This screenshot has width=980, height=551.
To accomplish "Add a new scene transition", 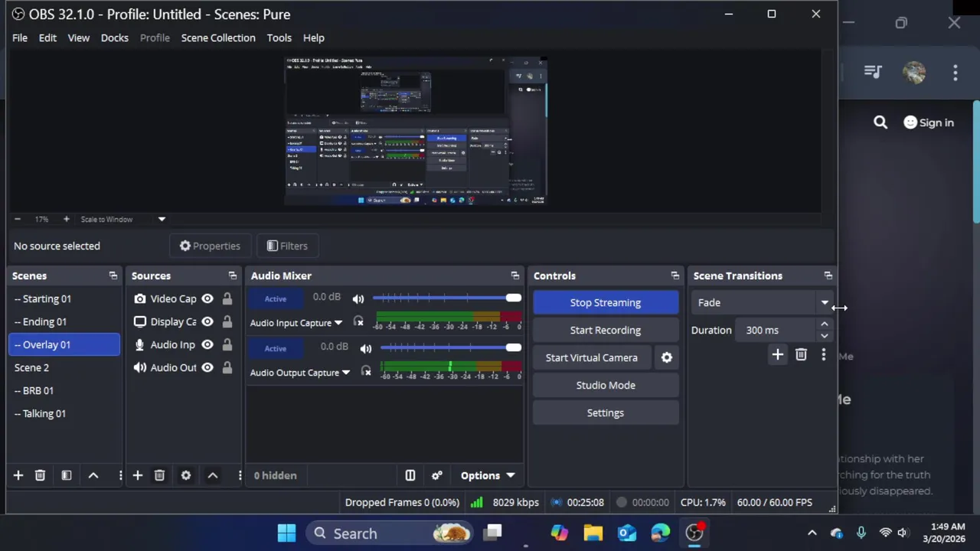I will [x=778, y=354].
